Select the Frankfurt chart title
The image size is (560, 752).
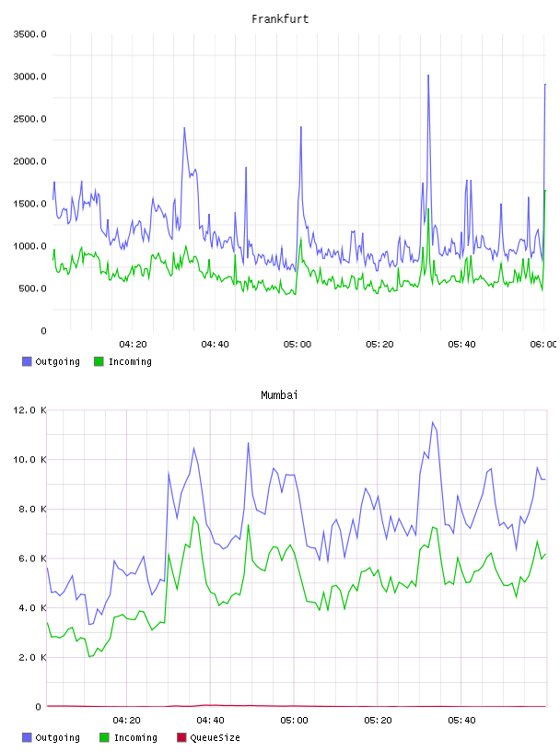tap(280, 19)
